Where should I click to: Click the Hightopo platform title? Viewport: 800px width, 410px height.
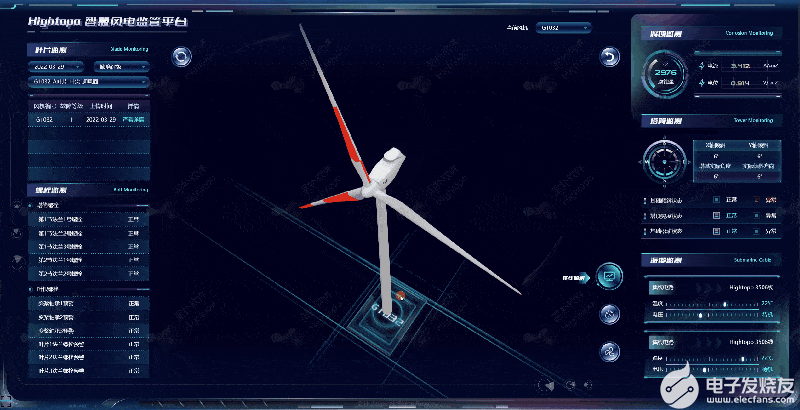107,21
